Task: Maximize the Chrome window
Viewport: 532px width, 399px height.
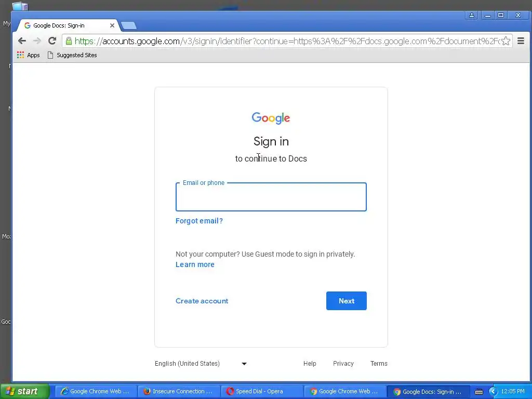Action: [501, 15]
